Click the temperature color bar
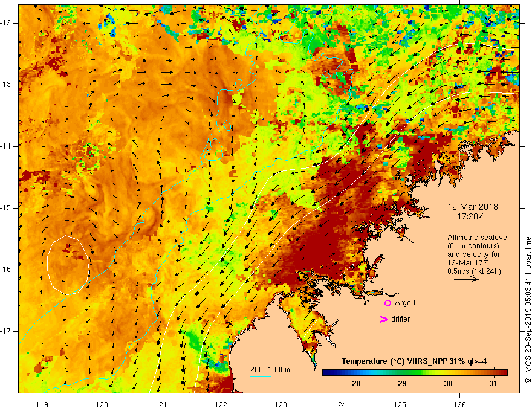 tap(415, 372)
